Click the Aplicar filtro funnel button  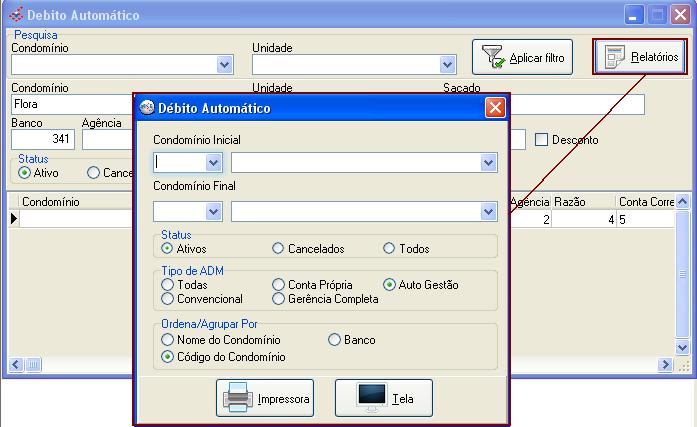pyautogui.click(x=520, y=58)
